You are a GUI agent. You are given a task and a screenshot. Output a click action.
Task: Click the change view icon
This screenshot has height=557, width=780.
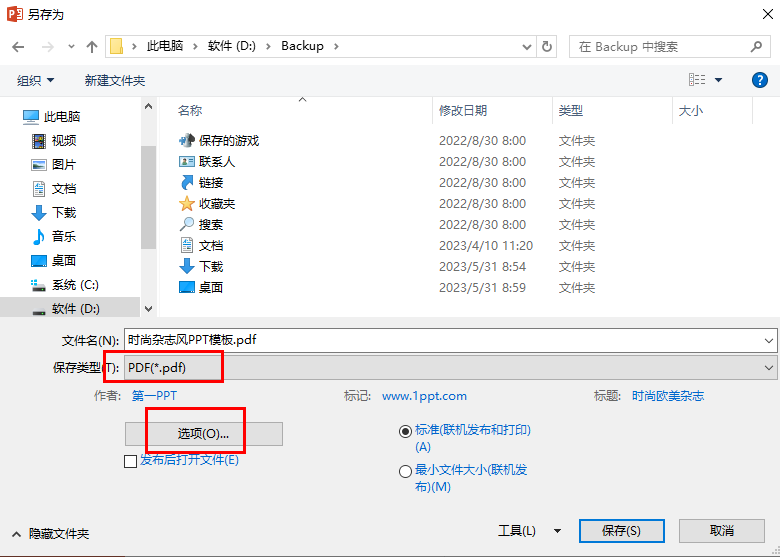point(697,80)
